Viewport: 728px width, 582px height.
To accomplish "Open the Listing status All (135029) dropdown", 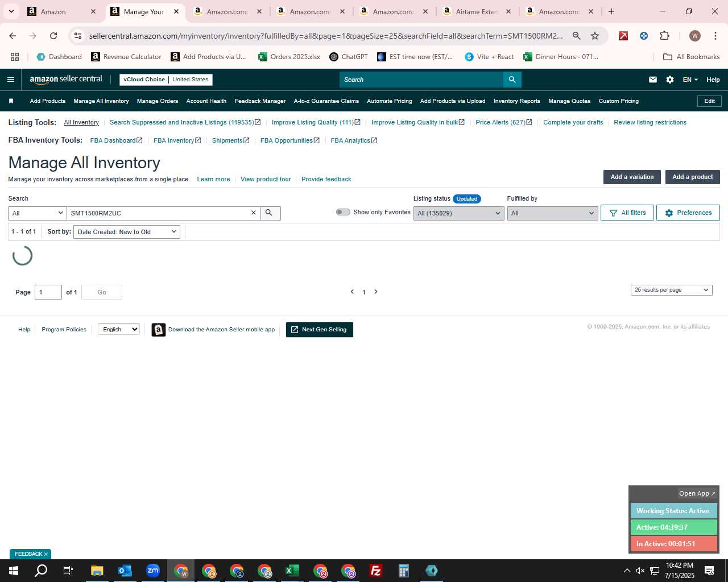I will [x=458, y=213].
